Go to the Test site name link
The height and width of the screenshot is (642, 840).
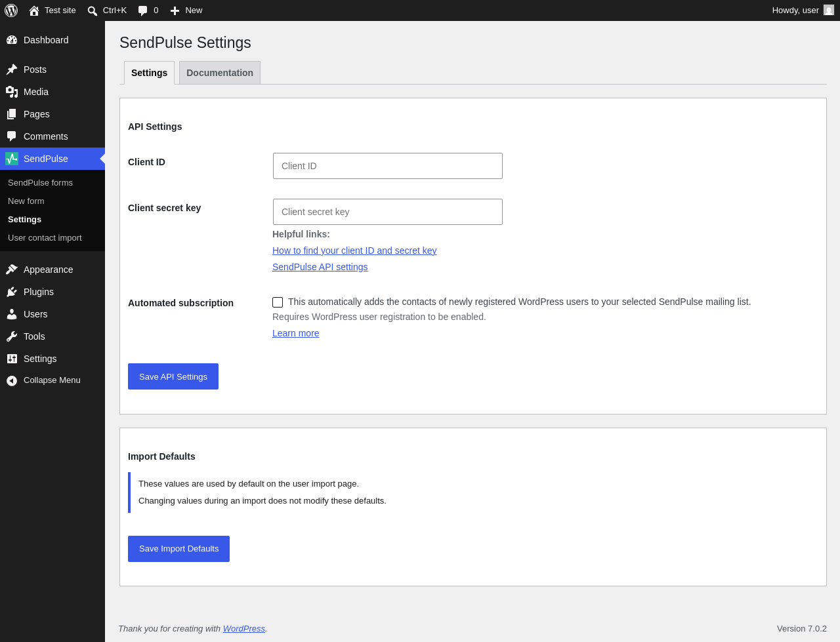[60, 10]
